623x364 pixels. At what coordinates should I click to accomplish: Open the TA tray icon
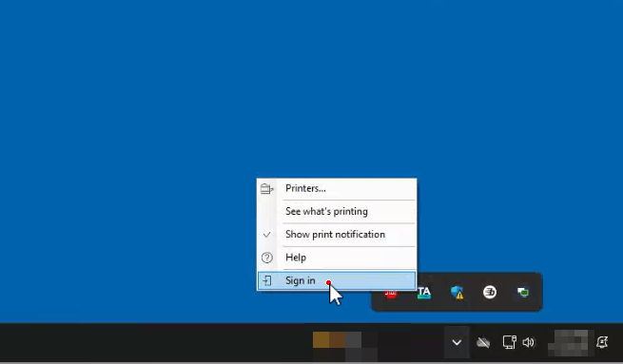coord(424,293)
